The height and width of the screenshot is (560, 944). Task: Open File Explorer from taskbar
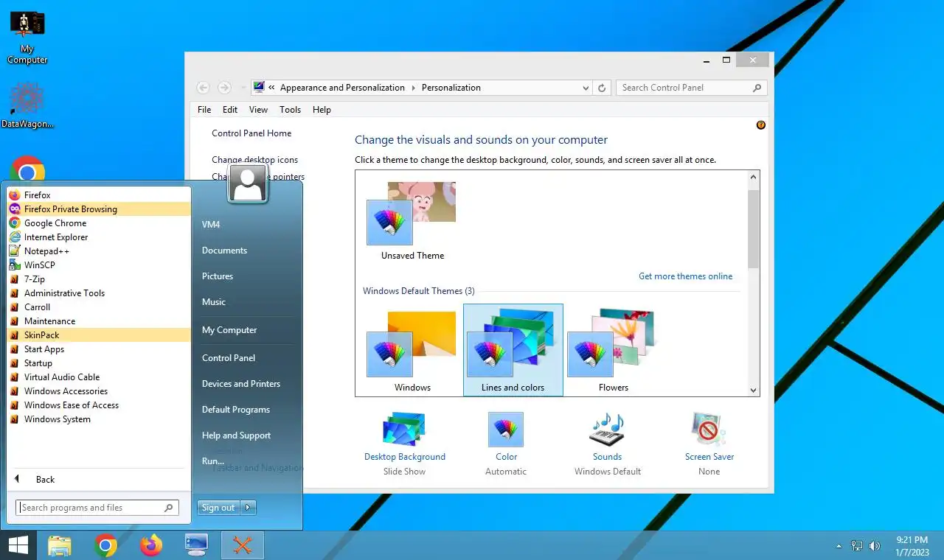point(60,545)
